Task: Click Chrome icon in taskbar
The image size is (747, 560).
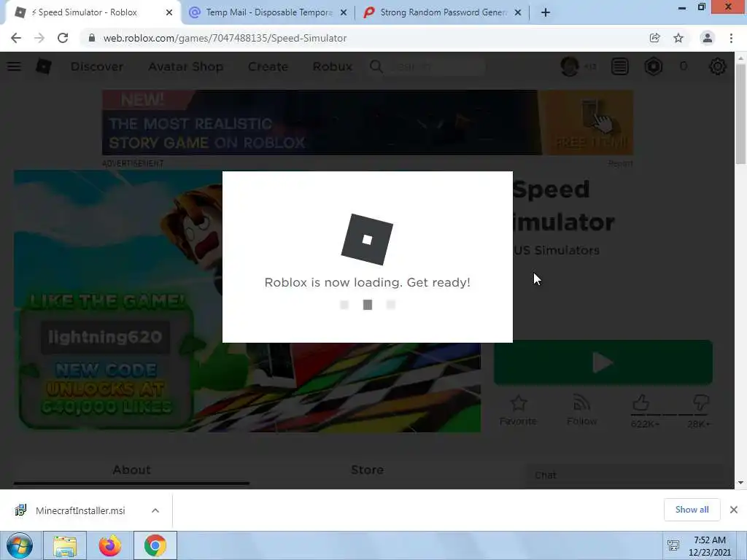Action: point(155,545)
